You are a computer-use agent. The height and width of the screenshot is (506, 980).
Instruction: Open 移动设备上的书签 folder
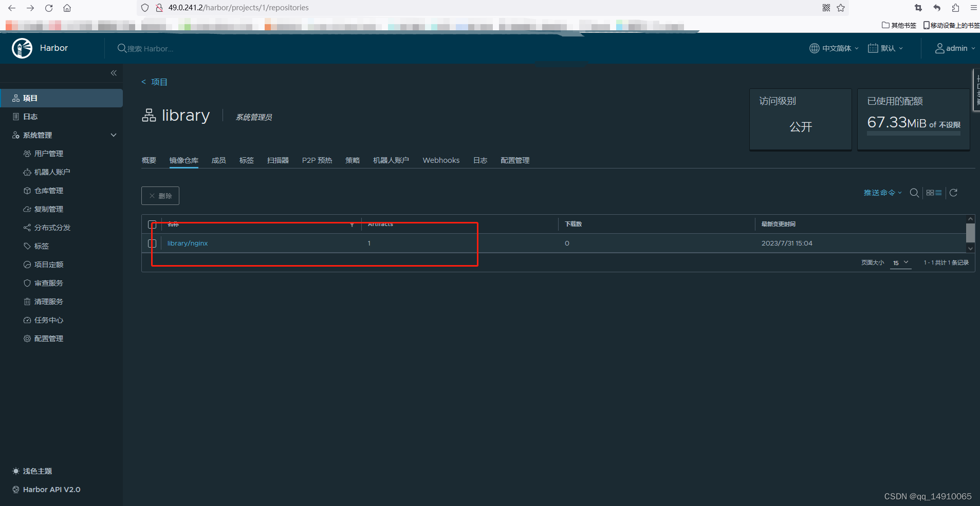point(952,25)
